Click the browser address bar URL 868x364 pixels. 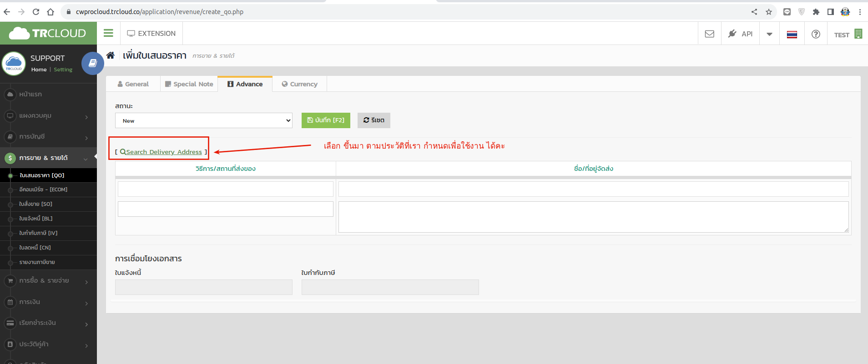pos(160,12)
